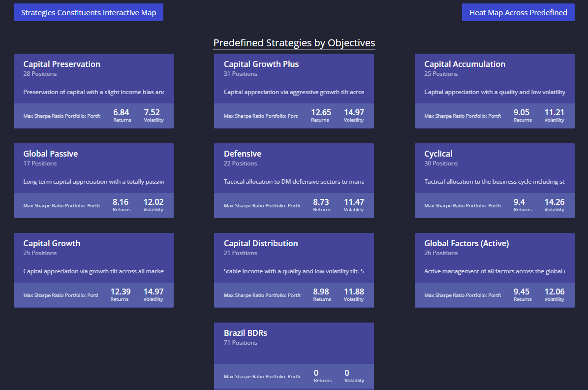Click the Cyclical 14.26 volatility value
Screen dimensions: 588x390
[554, 202]
